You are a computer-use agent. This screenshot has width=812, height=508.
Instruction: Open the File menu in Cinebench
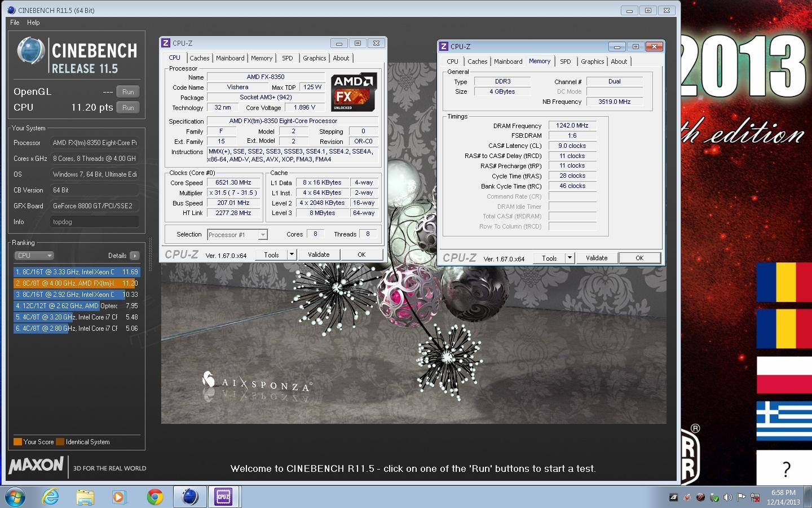click(15, 23)
